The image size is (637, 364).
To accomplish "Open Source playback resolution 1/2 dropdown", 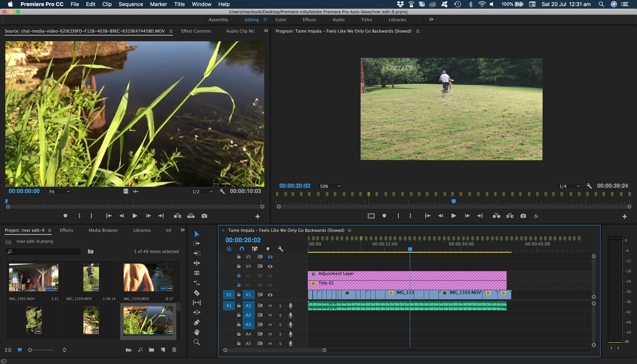I will point(202,191).
